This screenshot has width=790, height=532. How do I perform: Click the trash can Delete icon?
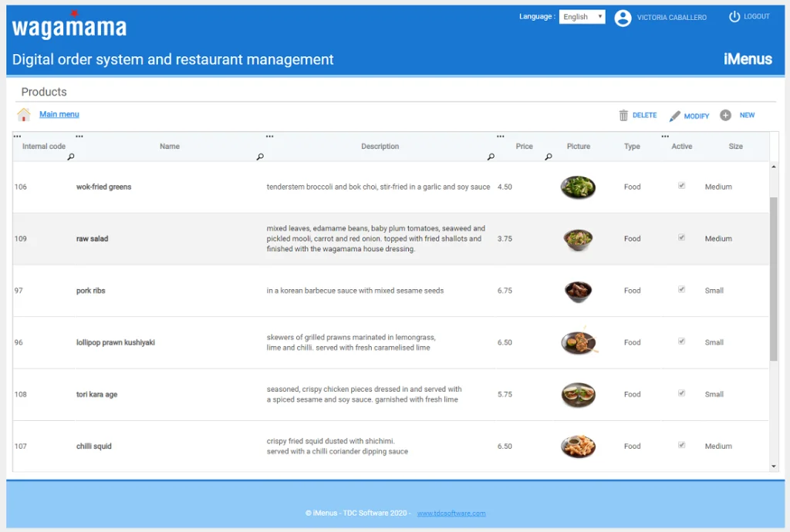coord(623,116)
